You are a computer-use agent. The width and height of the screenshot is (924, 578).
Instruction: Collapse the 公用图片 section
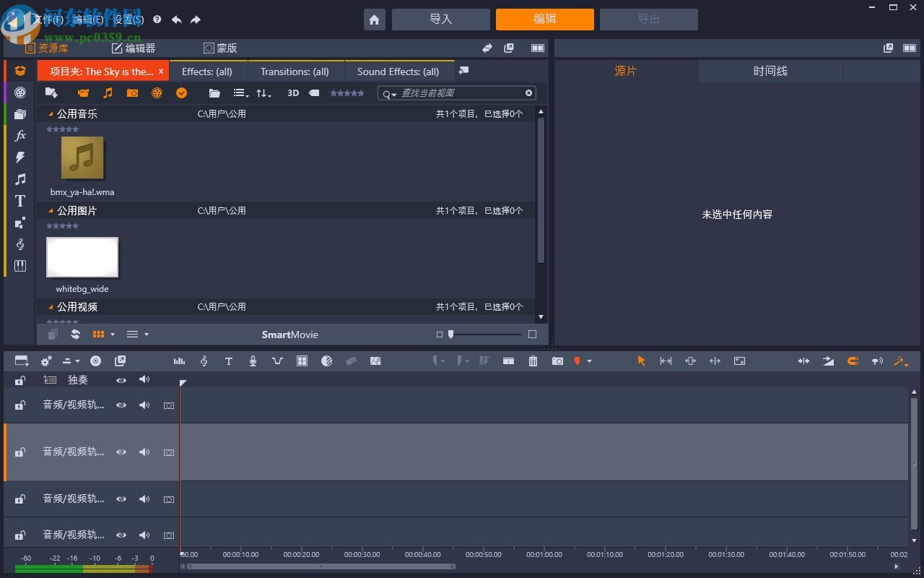(51, 211)
